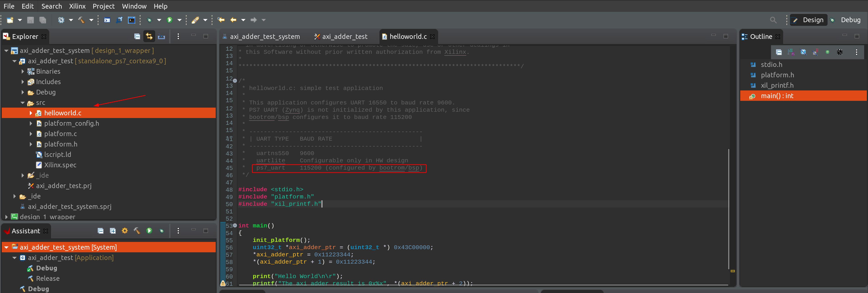The image size is (868, 293).
Task: Switch to the Debug perspective
Action: pyautogui.click(x=851, y=20)
